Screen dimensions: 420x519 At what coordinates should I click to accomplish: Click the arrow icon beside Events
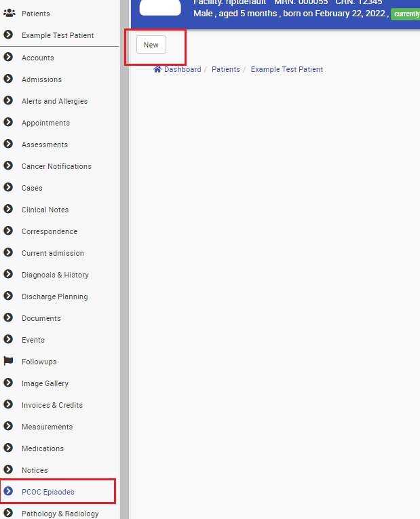(8, 339)
